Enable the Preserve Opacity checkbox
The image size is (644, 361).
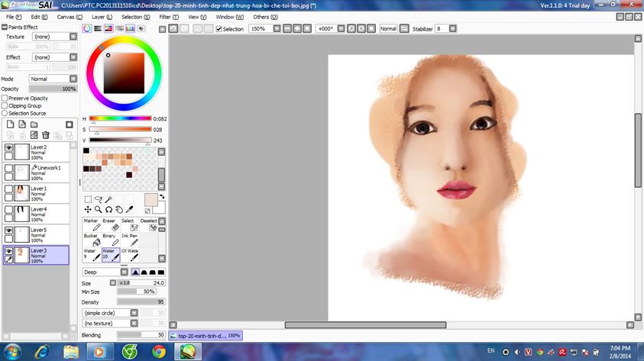5,98
